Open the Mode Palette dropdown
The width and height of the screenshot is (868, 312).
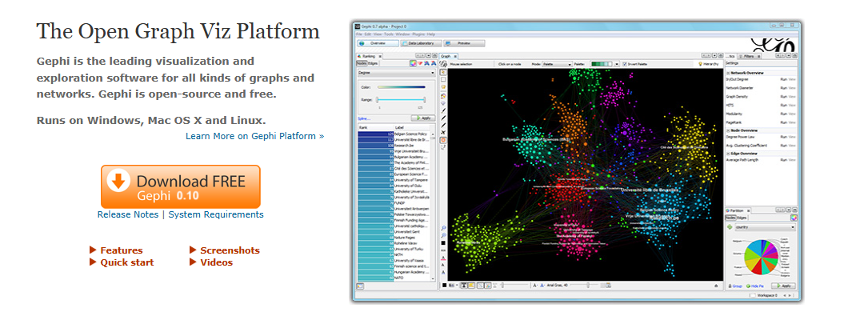(x=557, y=64)
